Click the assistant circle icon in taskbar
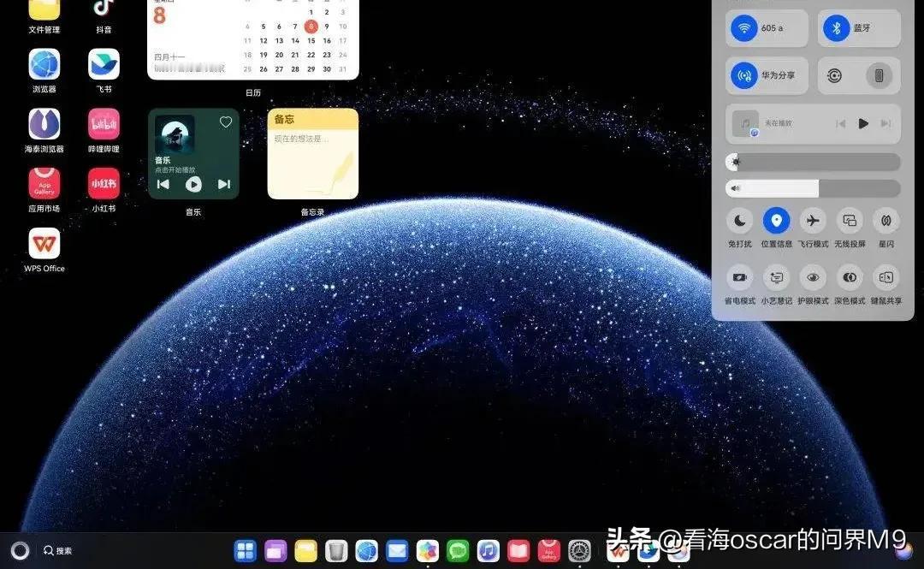 point(20,551)
